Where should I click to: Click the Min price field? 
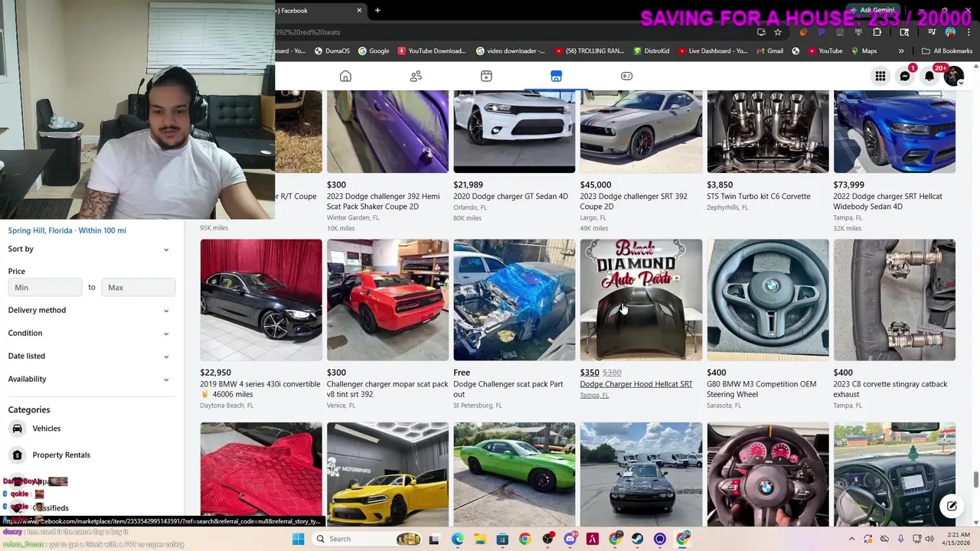click(x=44, y=287)
